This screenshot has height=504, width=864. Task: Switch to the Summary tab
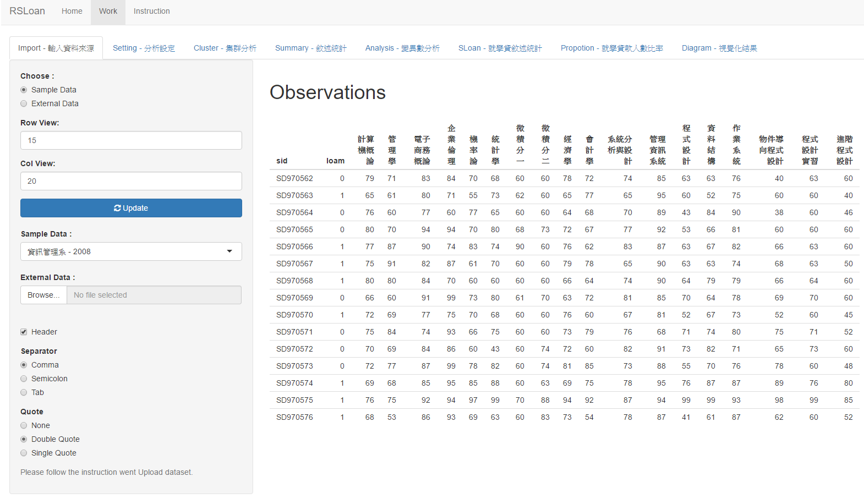311,48
